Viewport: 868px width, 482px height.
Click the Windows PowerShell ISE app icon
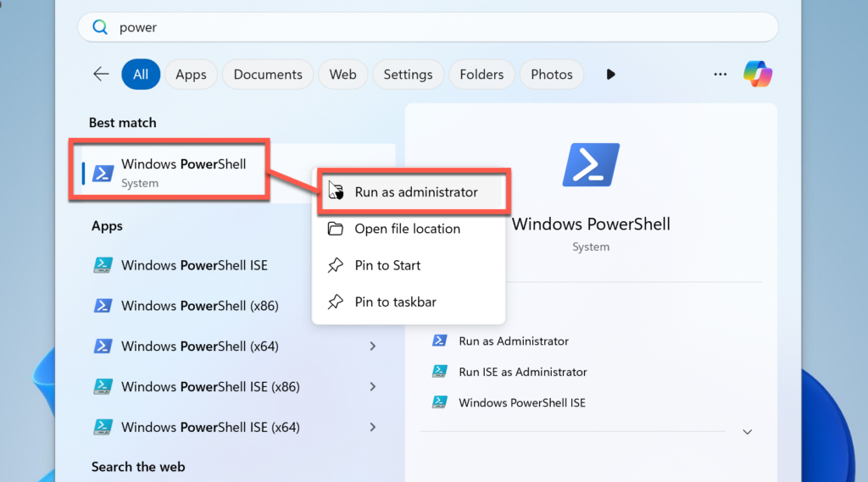pos(103,265)
